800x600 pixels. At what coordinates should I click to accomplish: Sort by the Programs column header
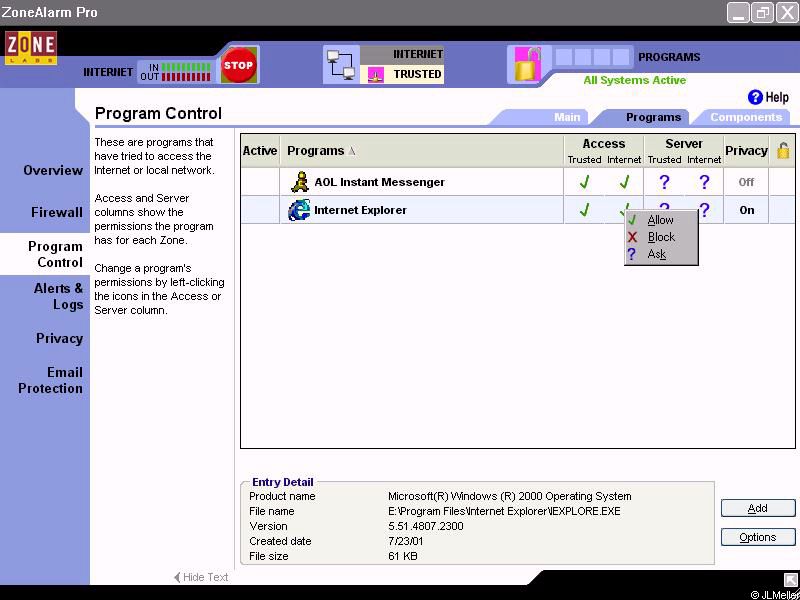pyautogui.click(x=422, y=151)
